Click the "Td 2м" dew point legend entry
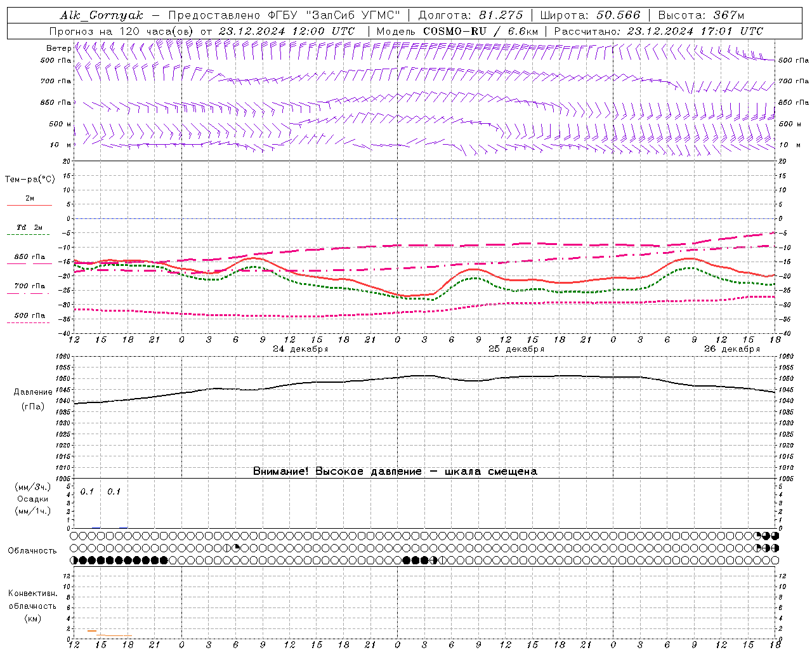This screenshot has height=650, width=812. (x=29, y=227)
